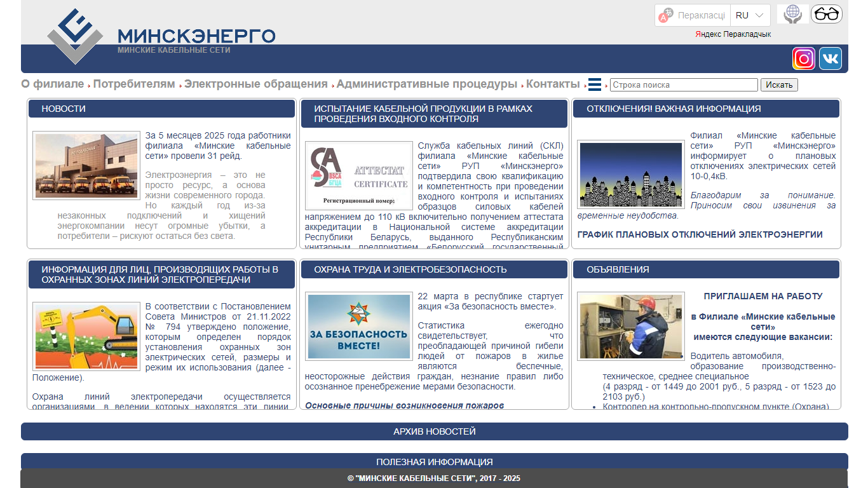Open the ПОЛЕЗНАЯ ИНФОРМАЦИЯ bar
This screenshot has height=488, width=868.
click(435, 462)
